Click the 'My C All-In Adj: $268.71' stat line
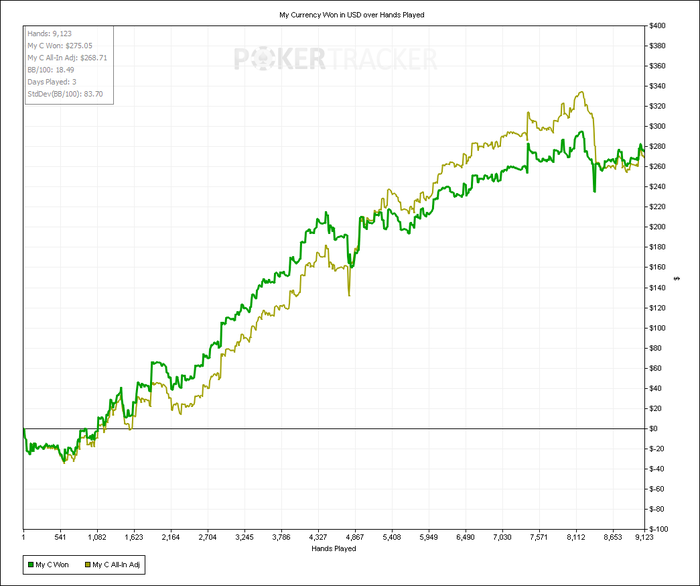 pos(67,58)
